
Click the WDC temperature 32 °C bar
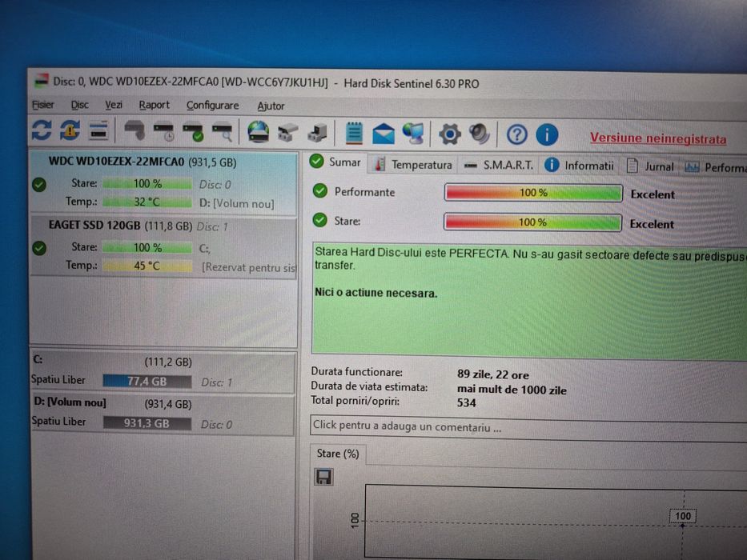(x=147, y=202)
